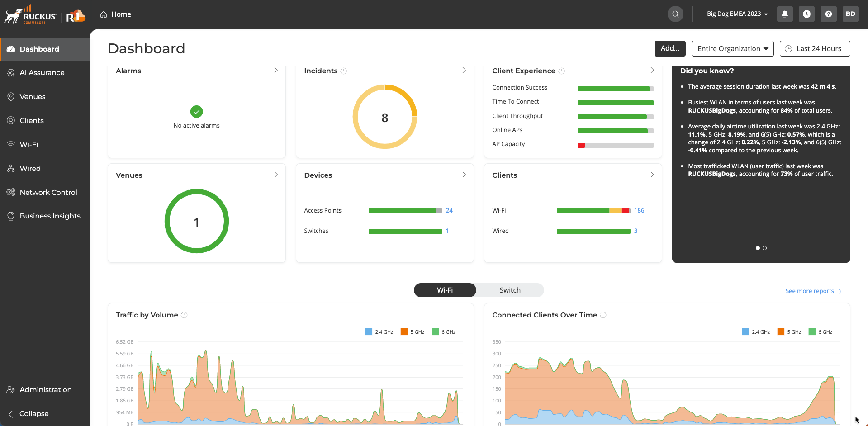Click the Last 24 Hours time selector
This screenshot has height=426, width=868.
(815, 49)
